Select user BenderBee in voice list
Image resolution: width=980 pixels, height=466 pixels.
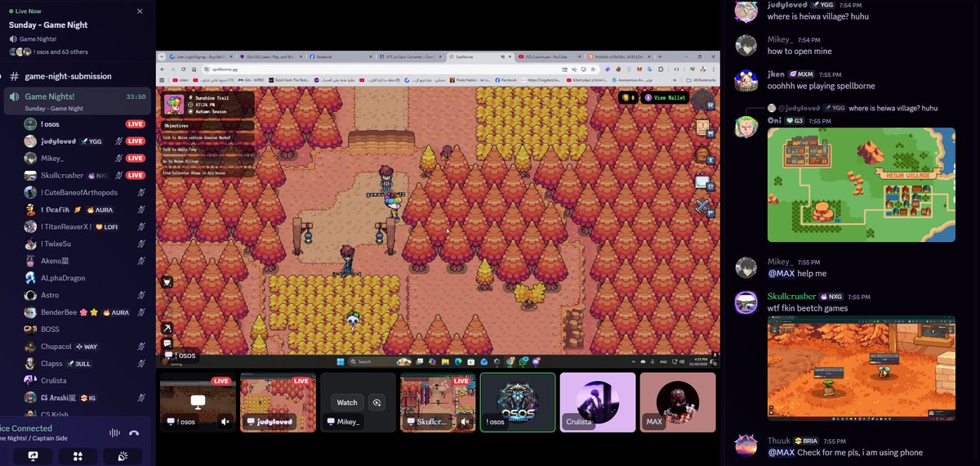coord(86,312)
